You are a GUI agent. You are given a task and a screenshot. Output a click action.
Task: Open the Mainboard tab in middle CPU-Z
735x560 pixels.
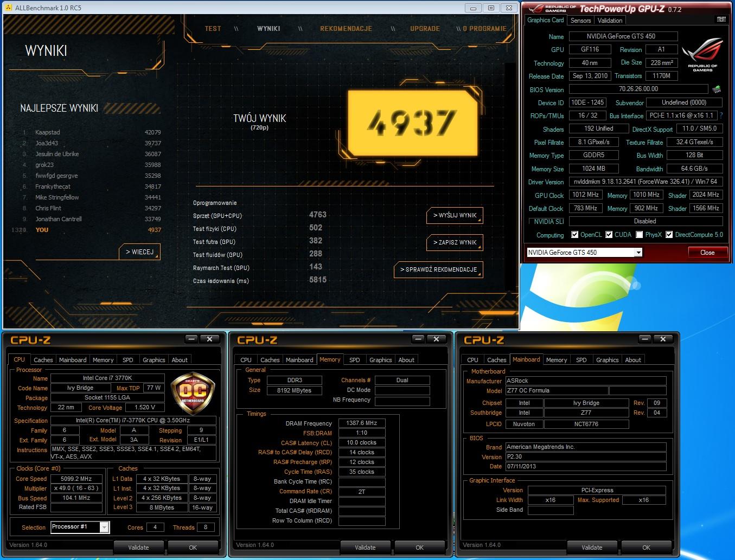coord(299,360)
